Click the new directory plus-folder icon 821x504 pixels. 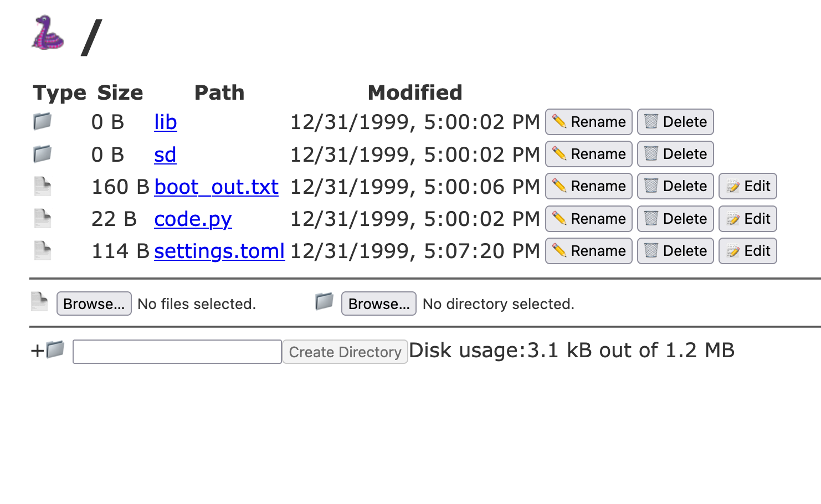[x=55, y=349]
